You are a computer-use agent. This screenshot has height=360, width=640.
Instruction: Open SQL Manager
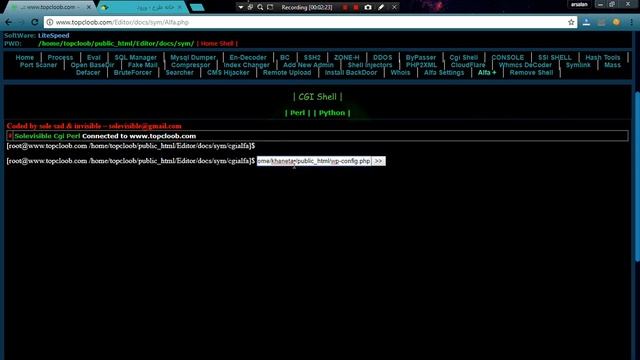136,58
